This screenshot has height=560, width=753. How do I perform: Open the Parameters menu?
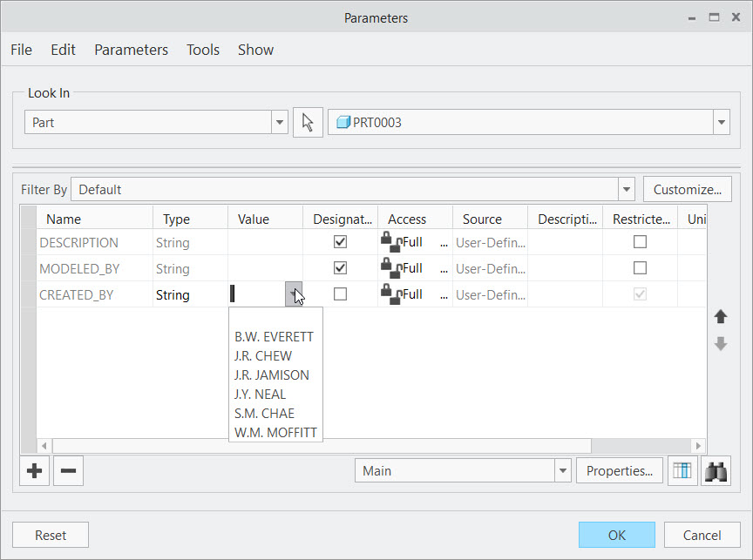point(131,50)
